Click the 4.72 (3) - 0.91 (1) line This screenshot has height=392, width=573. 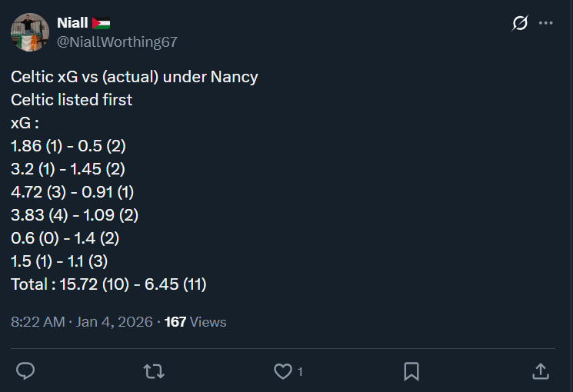[72, 192]
